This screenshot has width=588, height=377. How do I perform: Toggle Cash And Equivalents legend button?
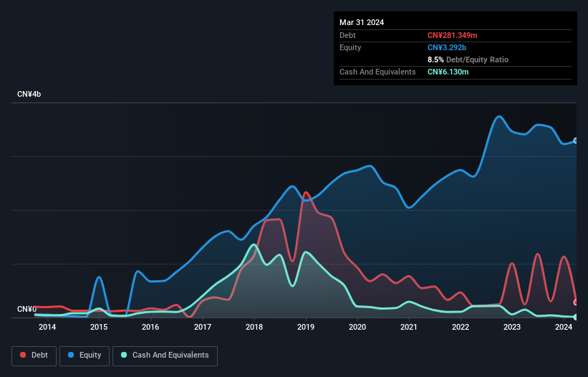165,355
